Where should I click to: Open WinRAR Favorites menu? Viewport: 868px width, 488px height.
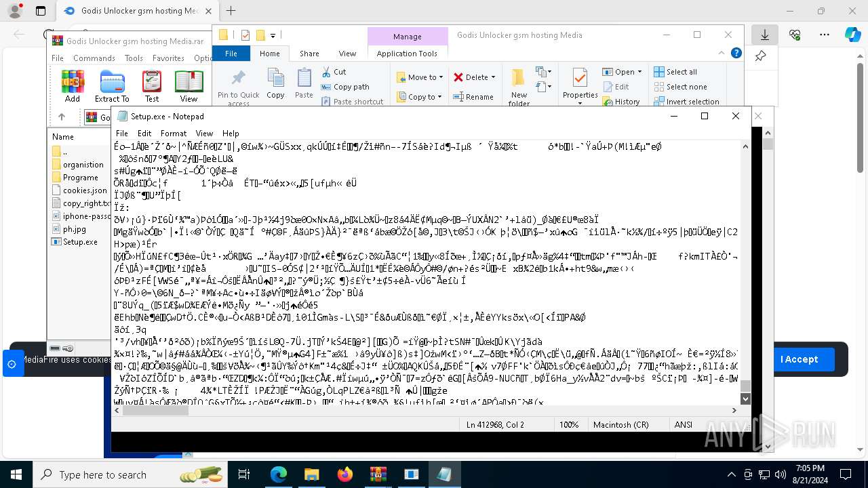click(x=168, y=58)
